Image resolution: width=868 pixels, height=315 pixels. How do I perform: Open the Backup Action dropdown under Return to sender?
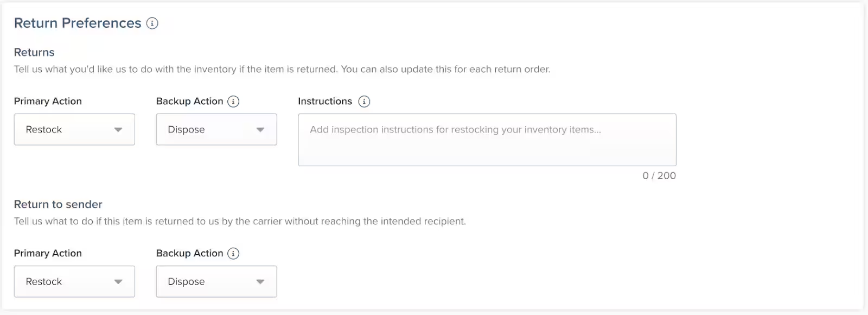216,281
